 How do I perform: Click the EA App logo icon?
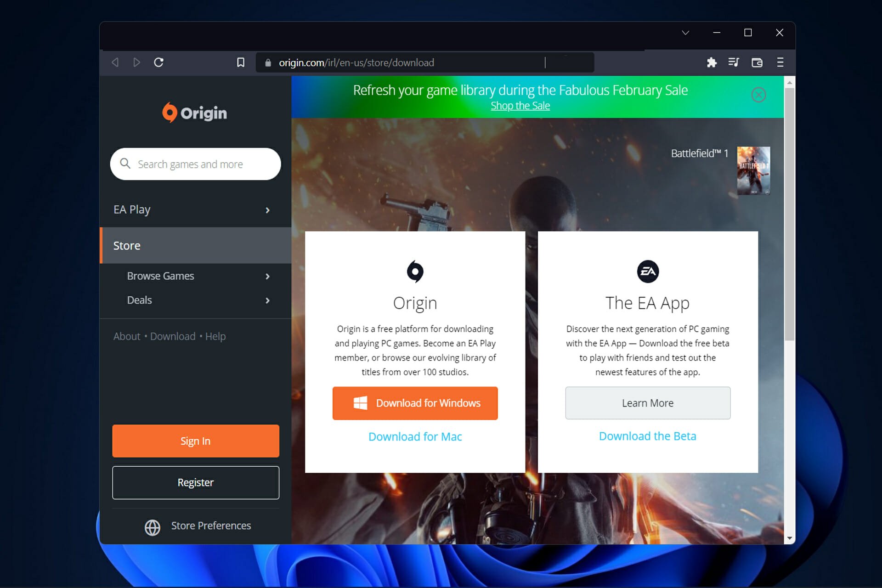[647, 271]
